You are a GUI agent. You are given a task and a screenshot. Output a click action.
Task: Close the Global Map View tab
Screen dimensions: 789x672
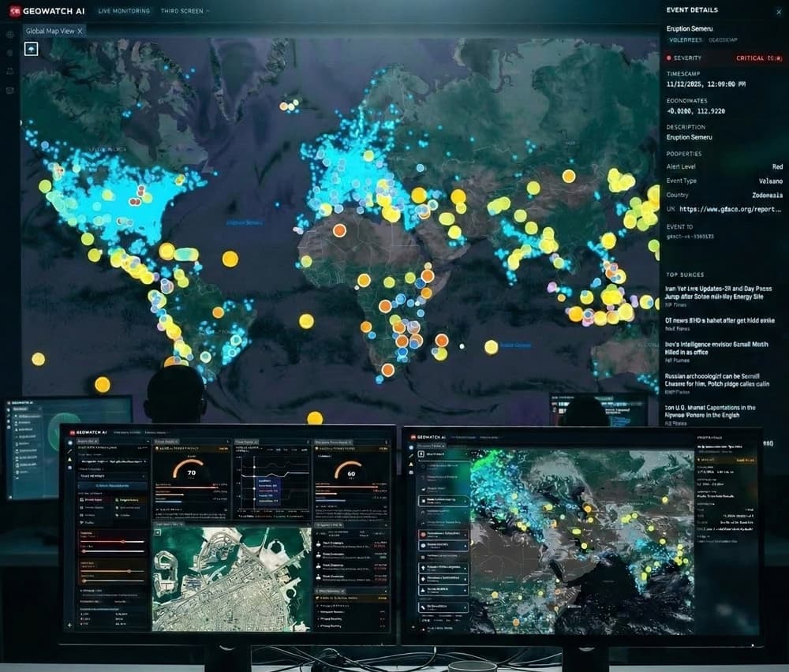point(80,32)
